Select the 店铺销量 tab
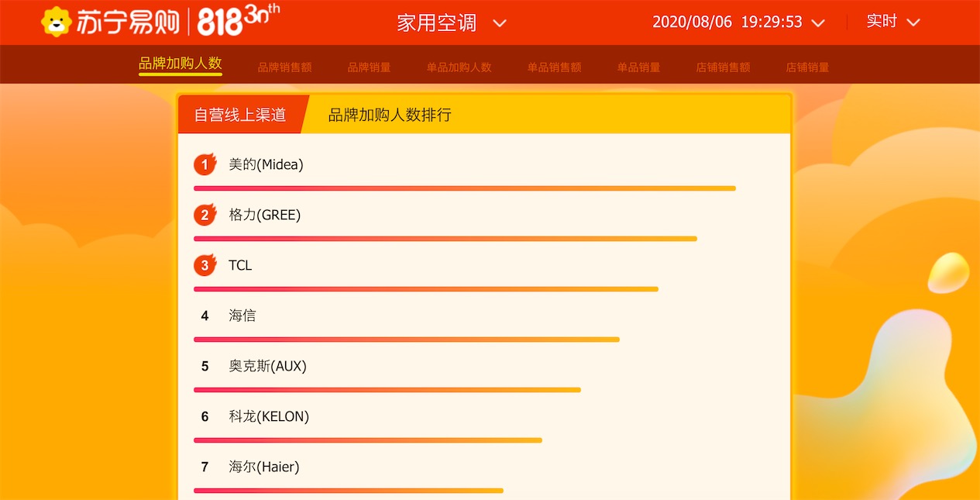 [807, 67]
